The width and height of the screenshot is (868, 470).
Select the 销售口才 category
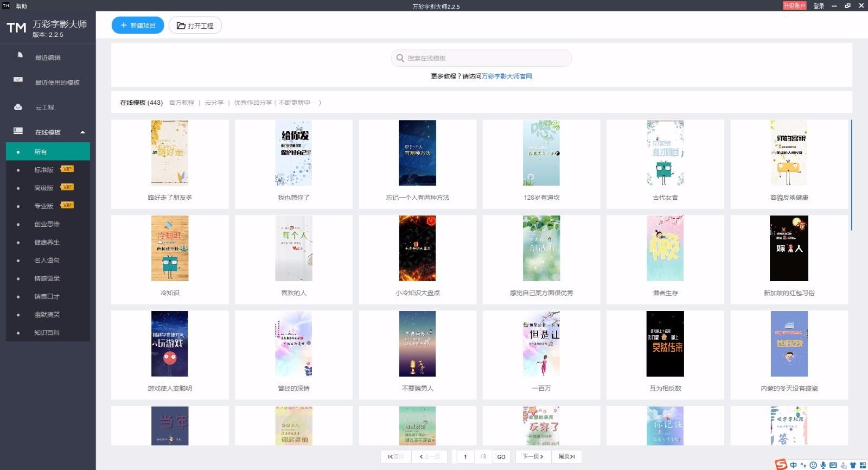coord(48,296)
